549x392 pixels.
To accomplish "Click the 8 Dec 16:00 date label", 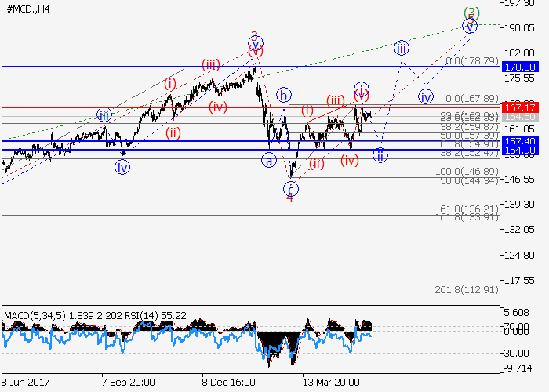I will [x=228, y=381].
